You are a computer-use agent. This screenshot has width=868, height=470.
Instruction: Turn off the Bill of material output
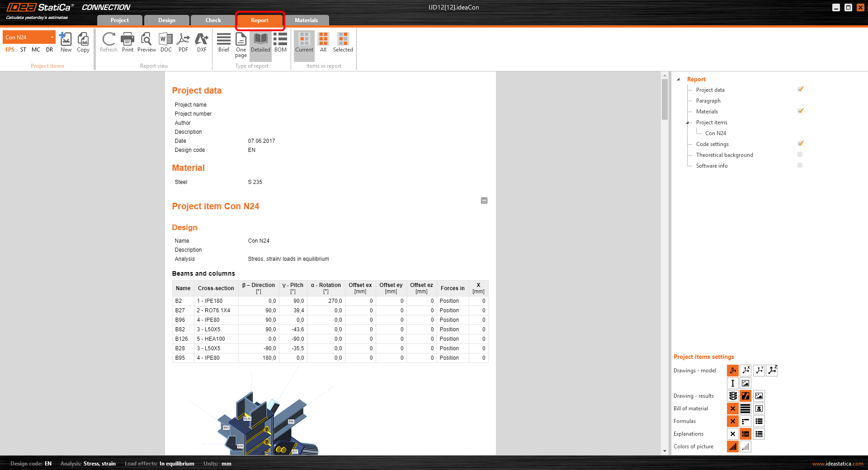[x=733, y=409]
